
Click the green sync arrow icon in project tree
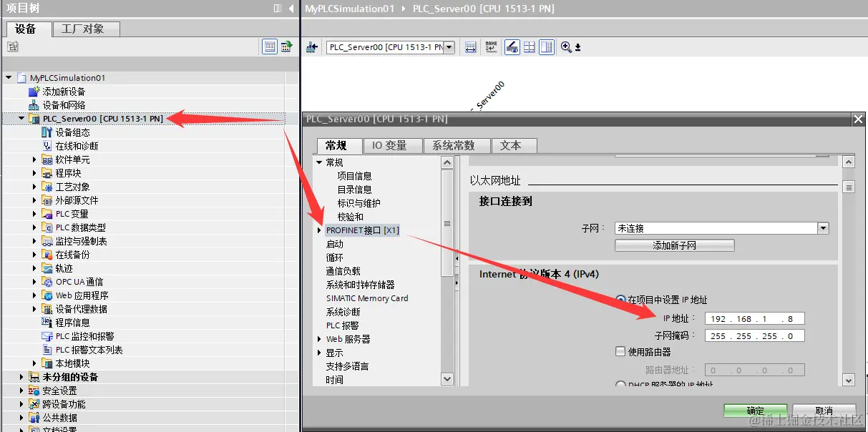pyautogui.click(x=286, y=46)
